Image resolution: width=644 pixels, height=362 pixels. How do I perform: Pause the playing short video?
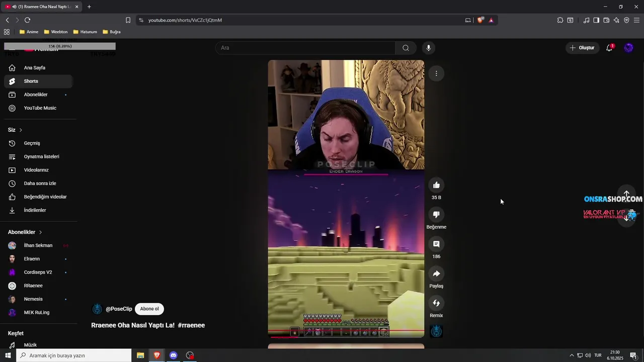pyautogui.click(x=346, y=199)
